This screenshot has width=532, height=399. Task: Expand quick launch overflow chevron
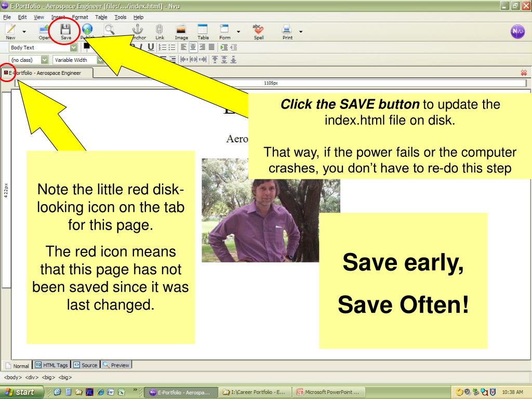[x=135, y=390]
